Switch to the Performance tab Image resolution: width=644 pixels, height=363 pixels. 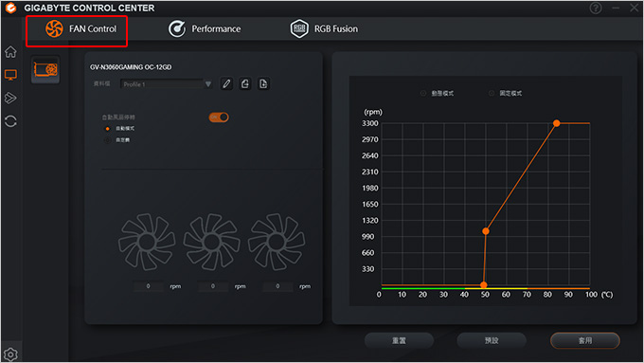(205, 29)
